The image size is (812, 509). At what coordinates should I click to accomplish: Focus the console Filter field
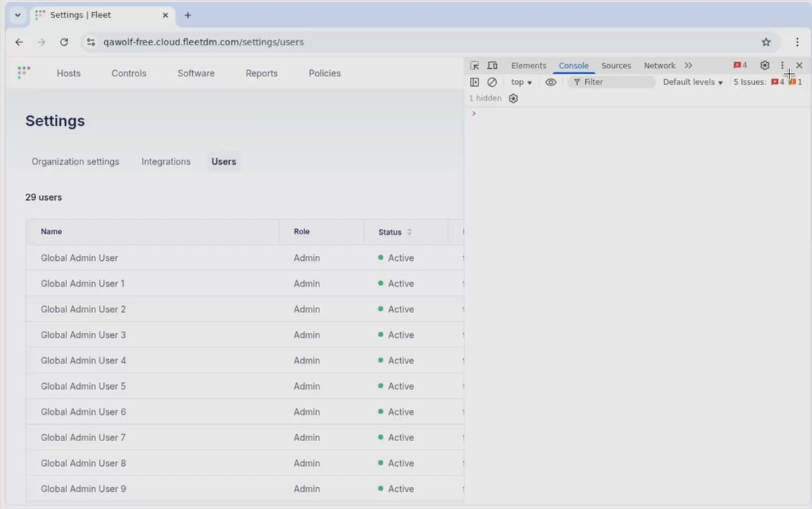pos(611,82)
